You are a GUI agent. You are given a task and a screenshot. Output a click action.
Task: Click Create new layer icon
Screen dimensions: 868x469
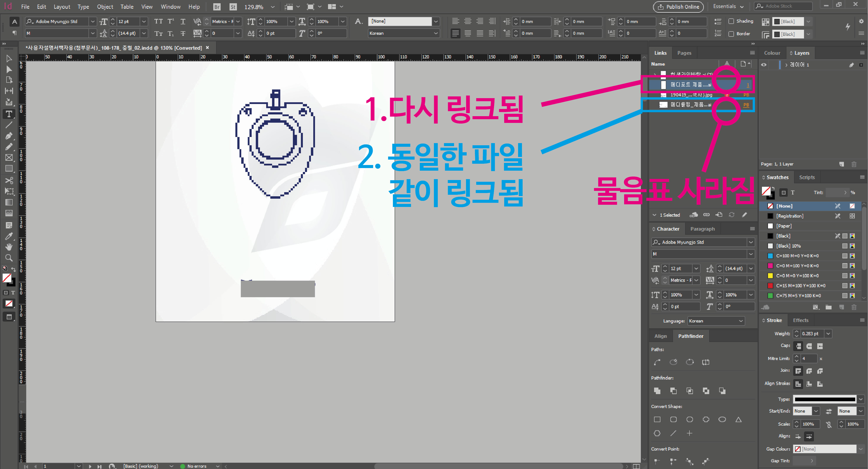click(841, 164)
